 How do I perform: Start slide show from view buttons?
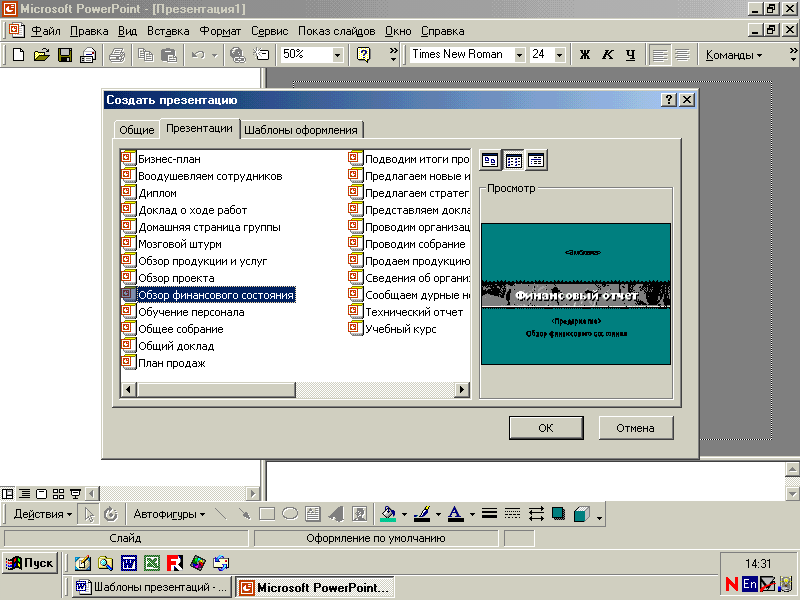pos(76,494)
